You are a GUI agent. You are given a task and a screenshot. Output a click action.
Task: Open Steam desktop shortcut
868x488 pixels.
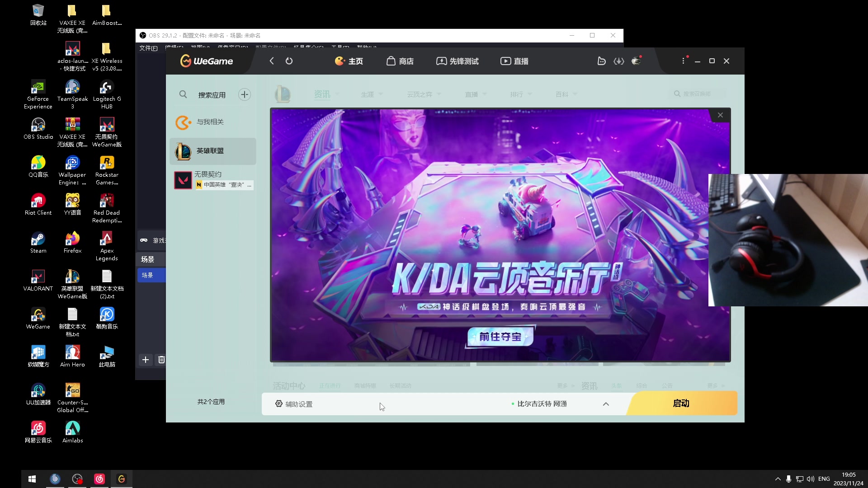38,243
